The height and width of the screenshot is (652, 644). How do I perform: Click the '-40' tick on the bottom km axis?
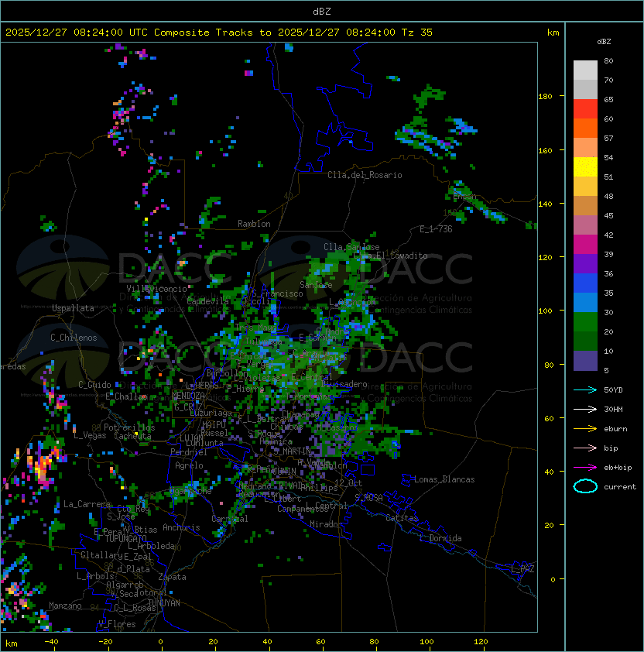51,642
